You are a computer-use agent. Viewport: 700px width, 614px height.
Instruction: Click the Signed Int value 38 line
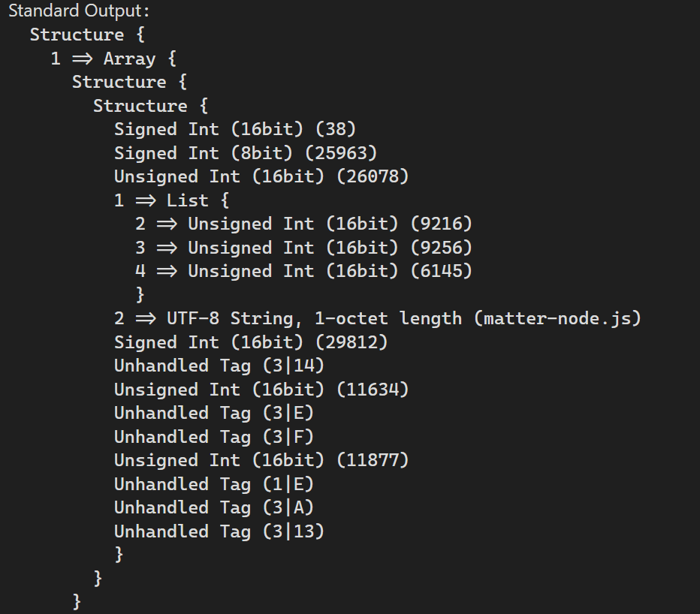coord(235,129)
